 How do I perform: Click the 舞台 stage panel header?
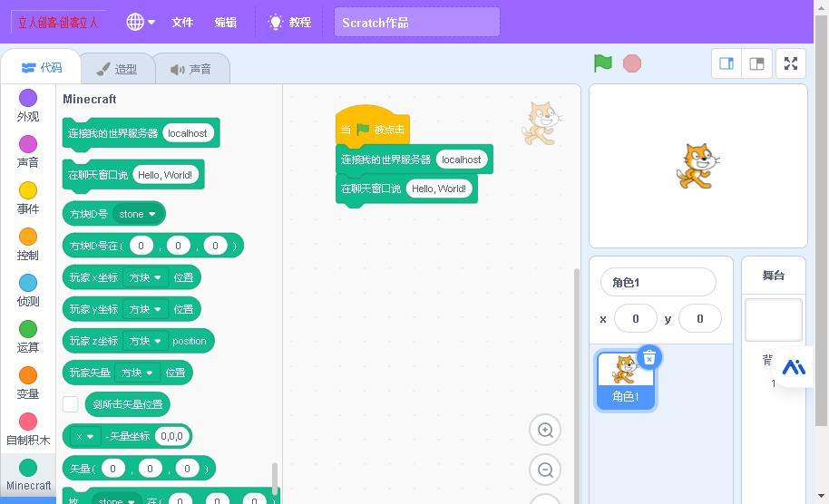[x=773, y=276]
